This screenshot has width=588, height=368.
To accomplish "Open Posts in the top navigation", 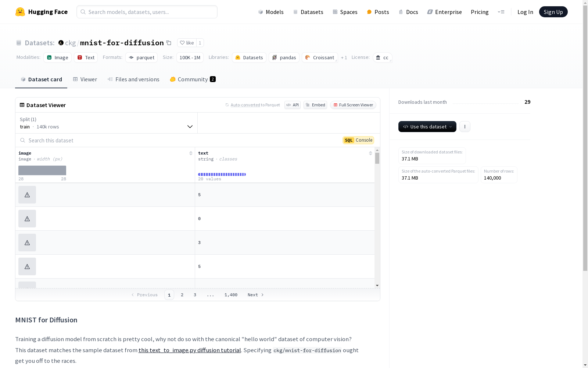I will 378,12.
